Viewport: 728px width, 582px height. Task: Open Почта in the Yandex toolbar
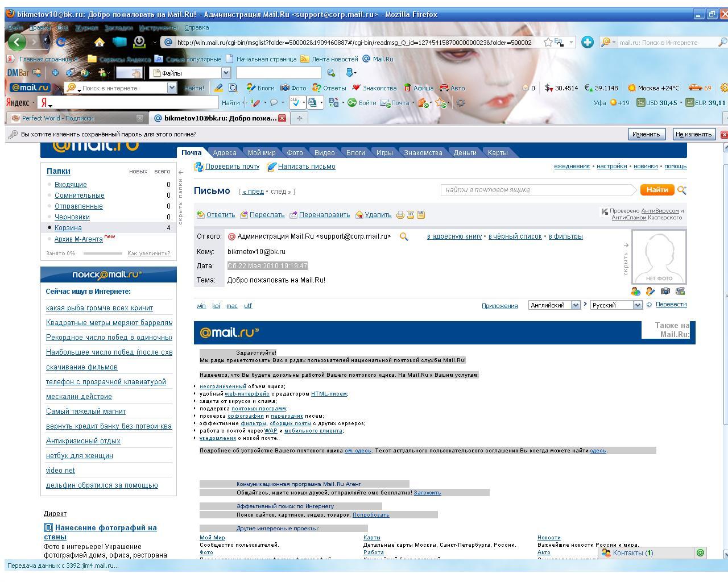click(x=396, y=103)
